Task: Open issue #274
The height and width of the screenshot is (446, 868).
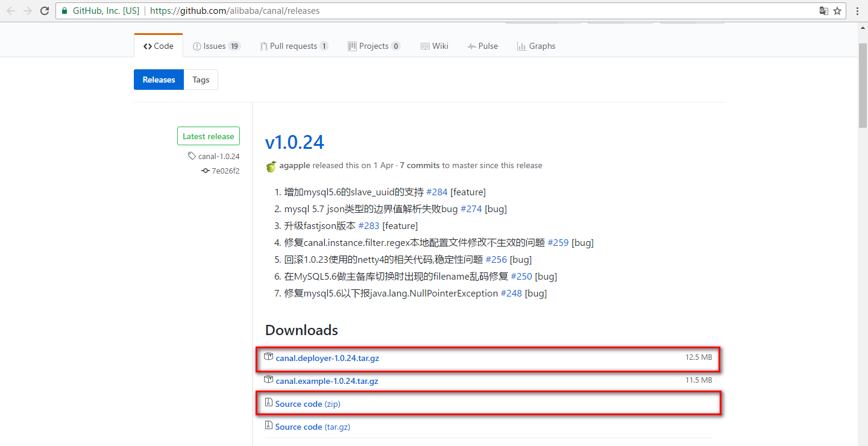Action: pyautogui.click(x=471, y=209)
